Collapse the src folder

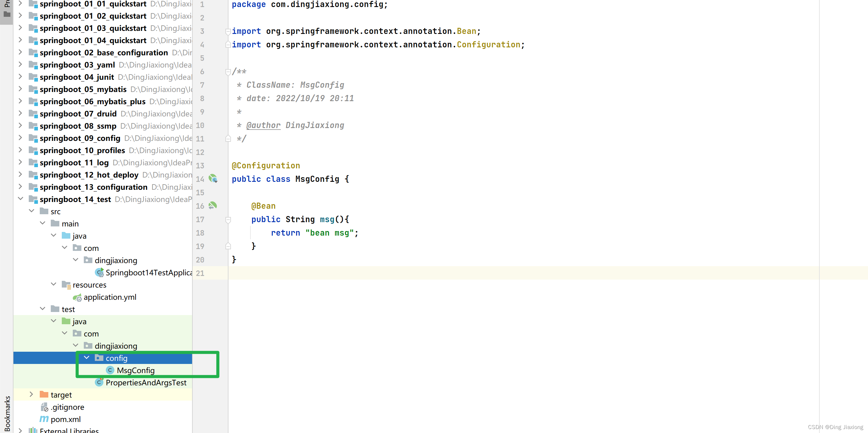[32, 211]
